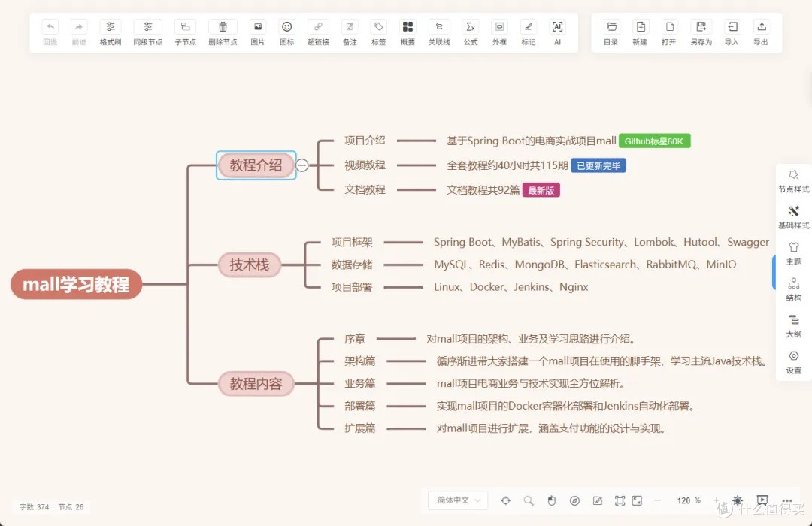The height and width of the screenshot is (526, 812).
Task: Open the 大纲 outline panel
Action: pos(793,326)
